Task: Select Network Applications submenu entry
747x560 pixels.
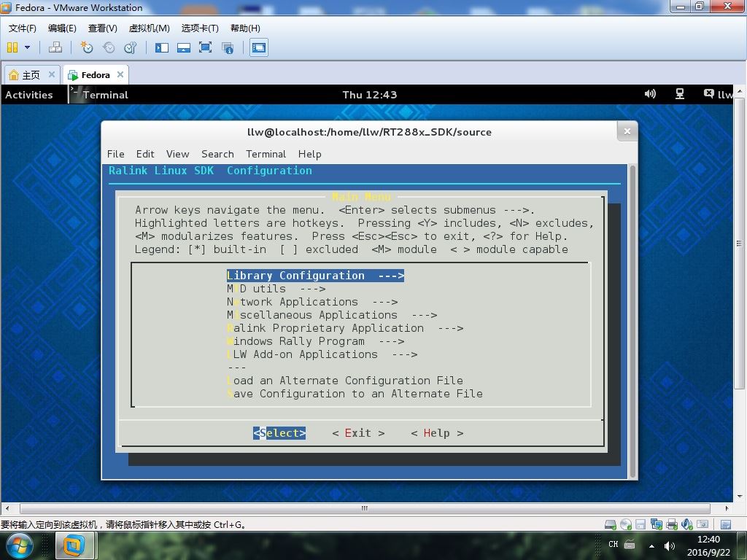Action: tap(312, 302)
